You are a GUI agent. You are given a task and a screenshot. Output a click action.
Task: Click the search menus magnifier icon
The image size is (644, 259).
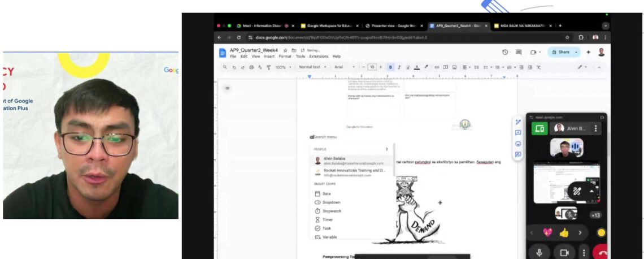225,67
